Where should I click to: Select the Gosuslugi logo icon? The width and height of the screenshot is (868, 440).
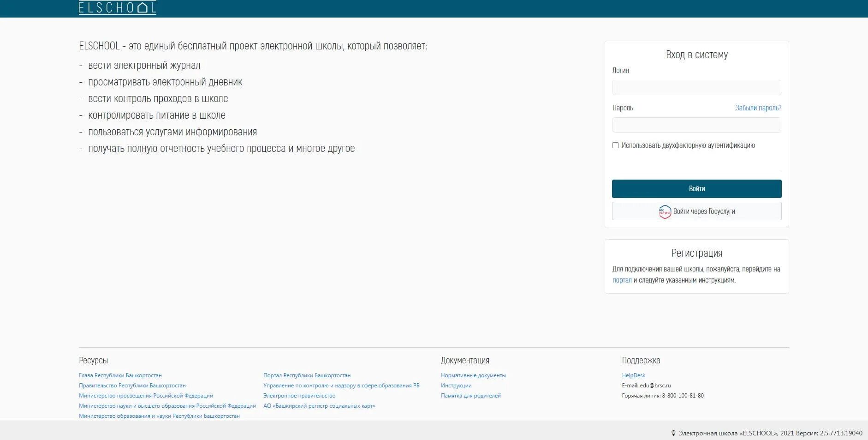click(x=665, y=211)
